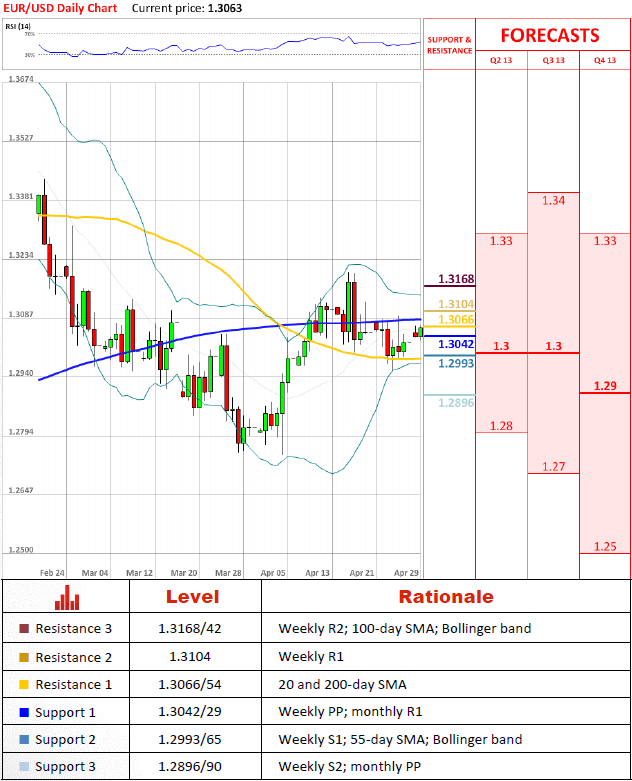Viewport: 632px width, 781px height.
Task: Click the Resistance 2 orange swatch
Action: [x=24, y=657]
